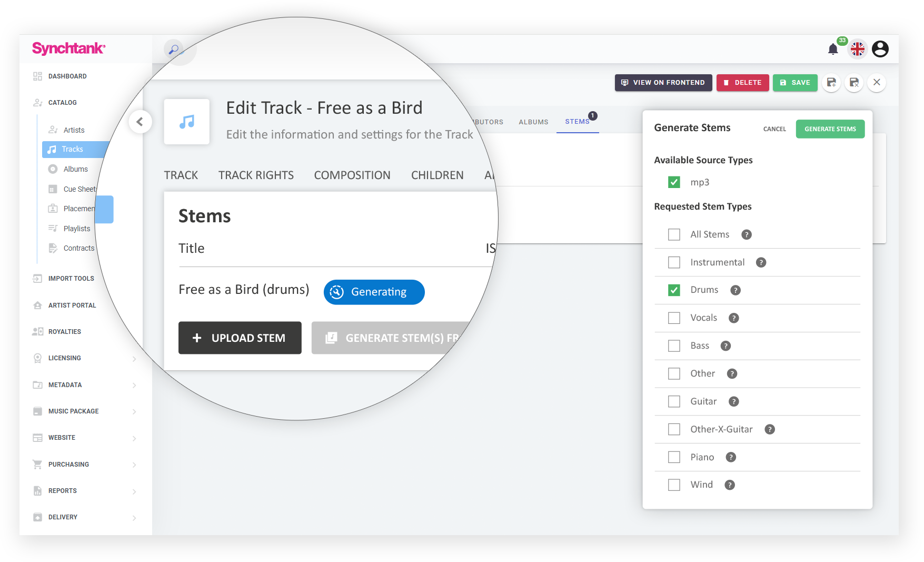Open Playlists in the catalog

pos(76,229)
